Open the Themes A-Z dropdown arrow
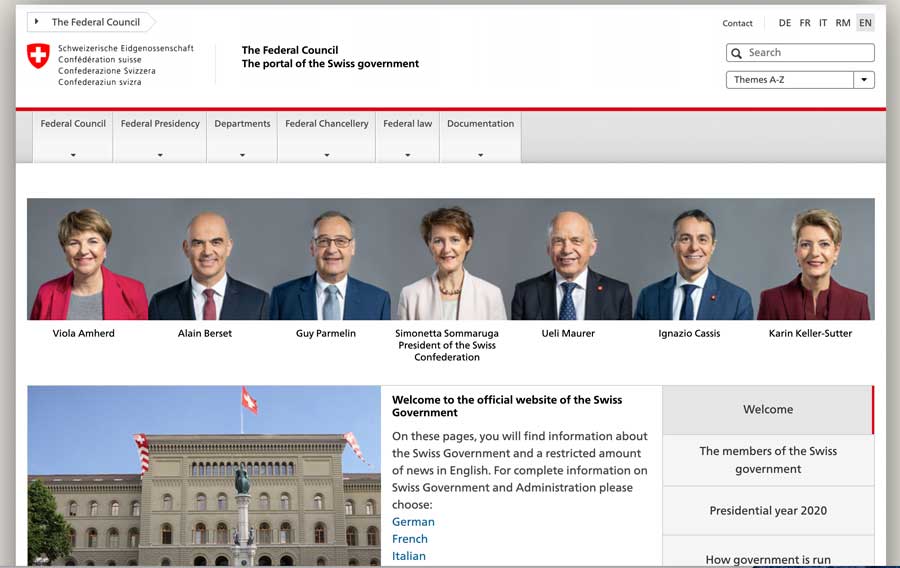Image resolution: width=900 pixels, height=568 pixels. (864, 80)
